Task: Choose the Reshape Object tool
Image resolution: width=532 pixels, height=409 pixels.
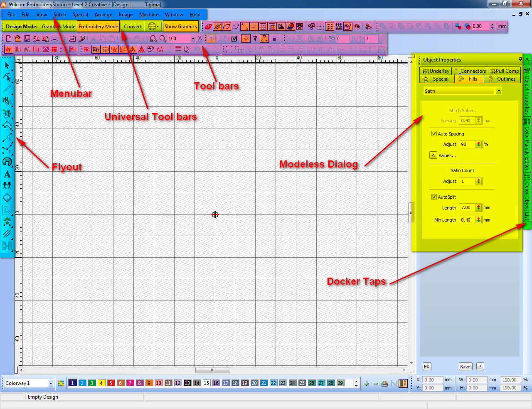Action: 7,77
